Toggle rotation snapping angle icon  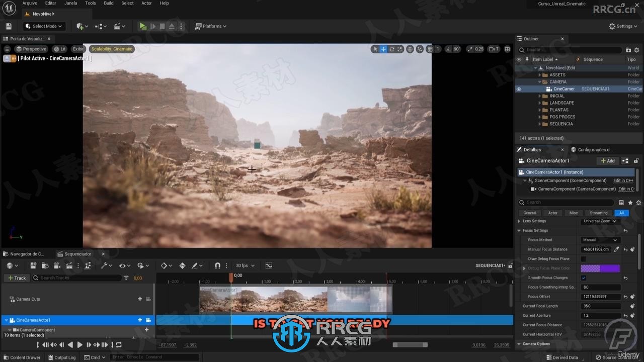[x=448, y=49]
